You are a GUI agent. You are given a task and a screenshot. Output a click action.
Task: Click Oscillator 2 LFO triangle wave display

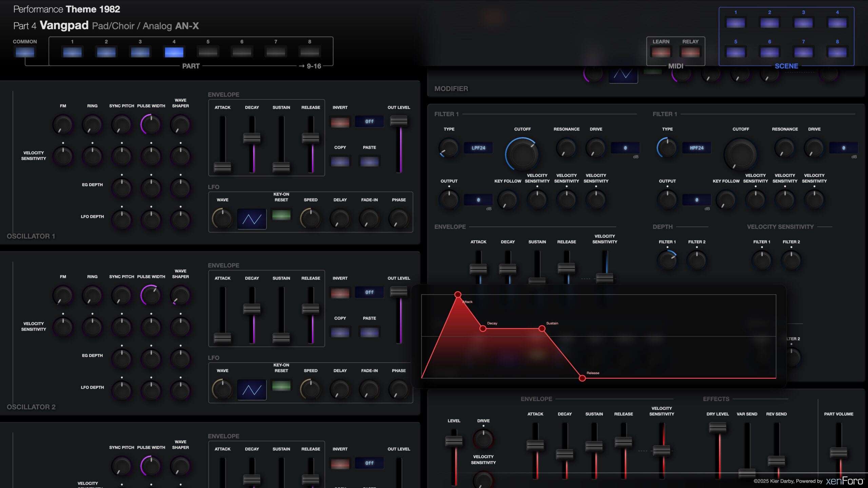[x=252, y=390]
